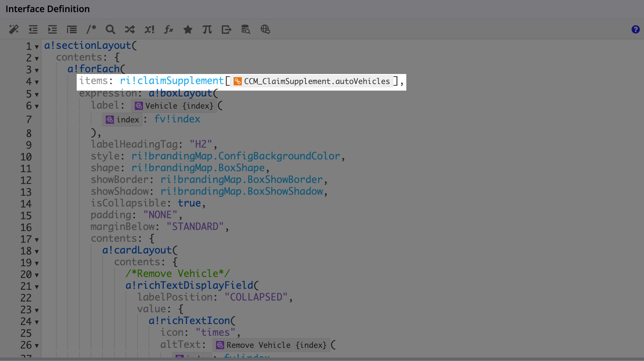The width and height of the screenshot is (644, 361).
Task: Click ri!claimSupplement in the items line
Action: 172,81
